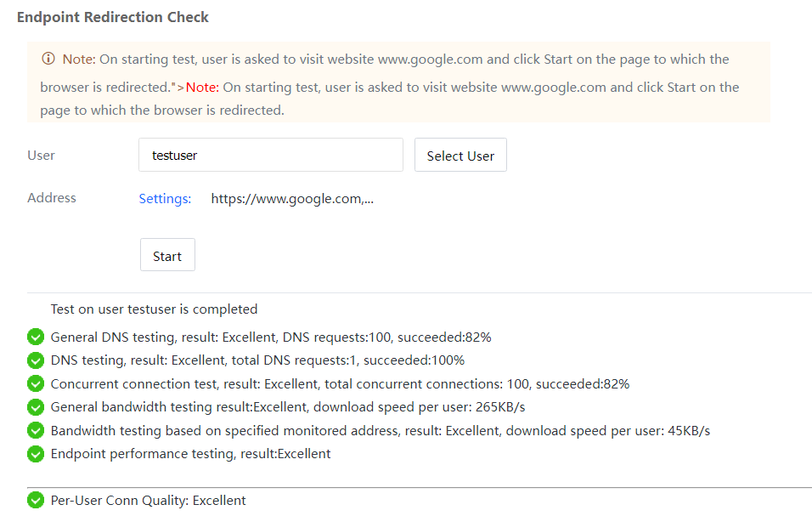Click the green check next to DNS testing total requests:1

pos(36,360)
